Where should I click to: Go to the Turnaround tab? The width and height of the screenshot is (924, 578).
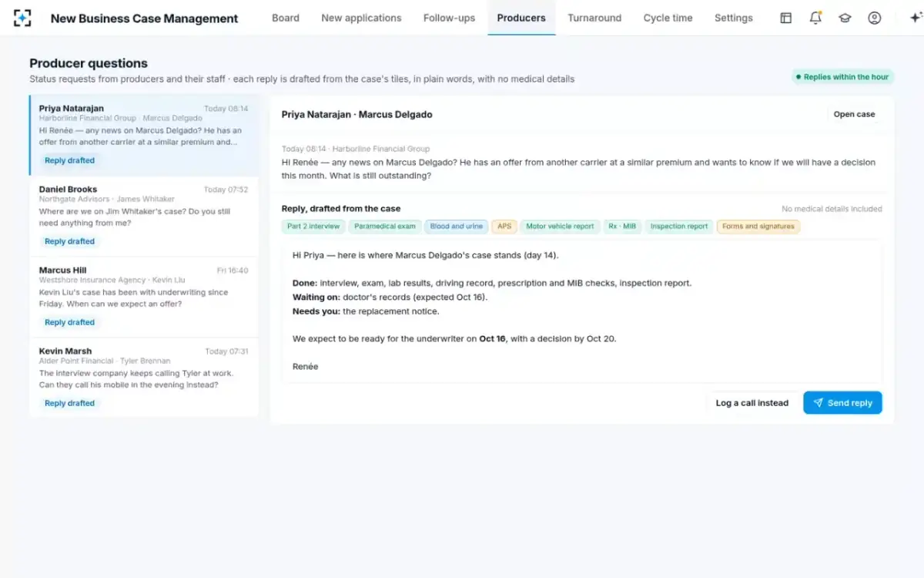tap(594, 18)
